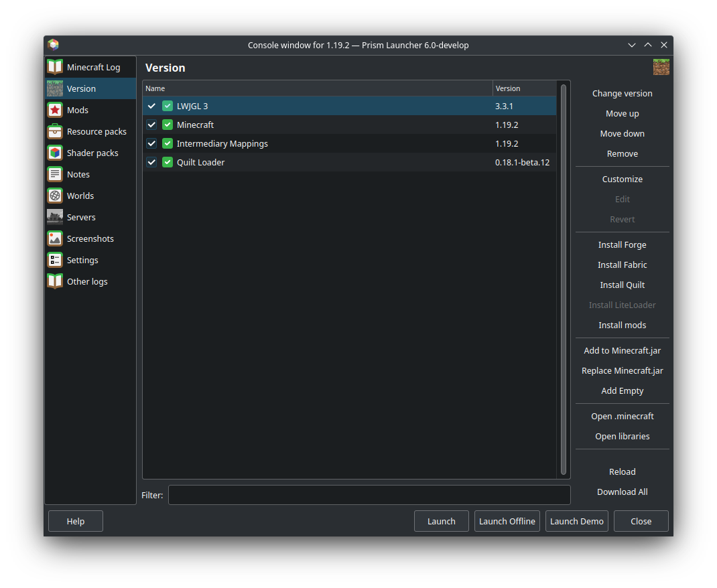The image size is (717, 588).
Task: Click the component list vertical scrollbar
Action: pyautogui.click(x=564, y=280)
